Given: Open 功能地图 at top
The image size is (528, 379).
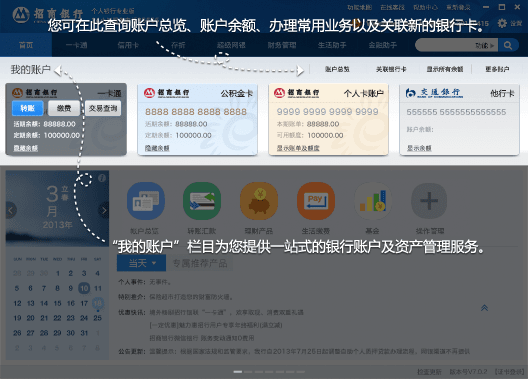Looking at the screenshot, I should 360,7.
